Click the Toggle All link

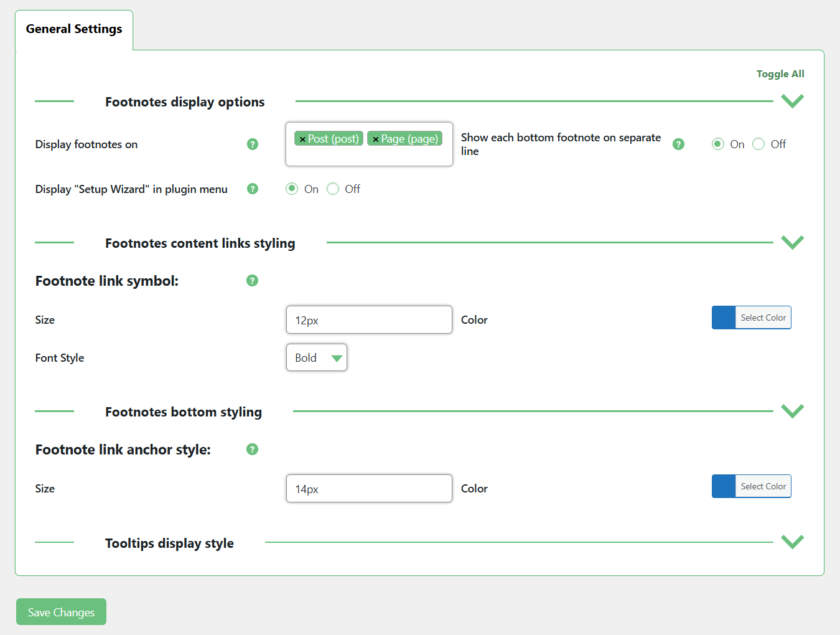(780, 74)
